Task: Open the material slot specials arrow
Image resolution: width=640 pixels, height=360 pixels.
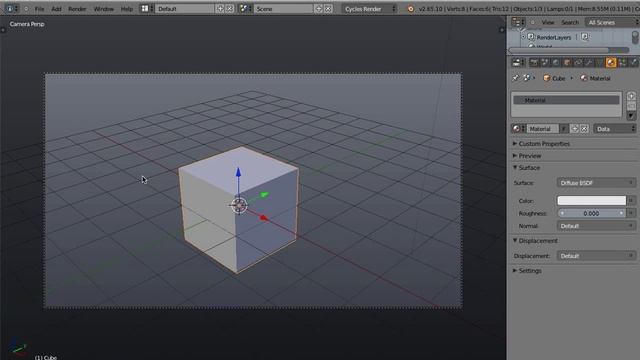Action: 631,116
